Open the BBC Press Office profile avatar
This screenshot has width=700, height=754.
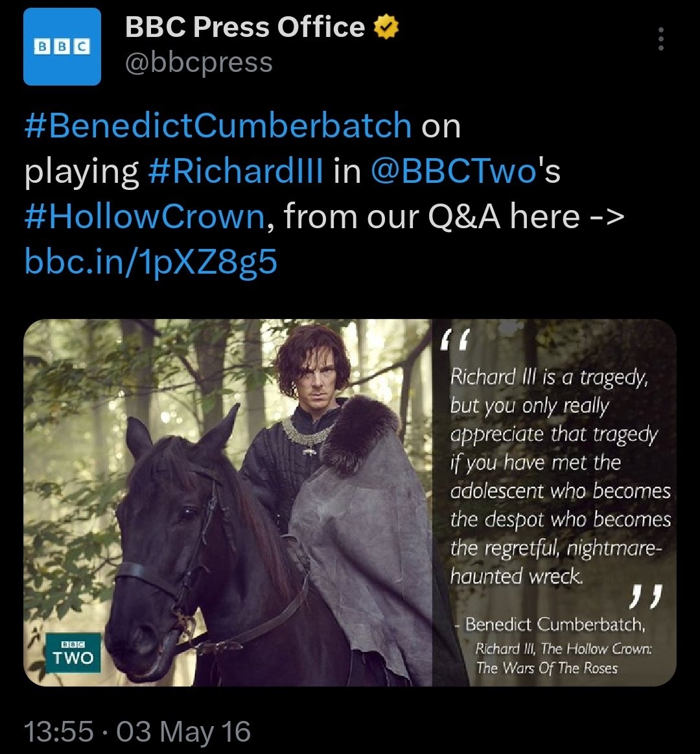[x=62, y=47]
